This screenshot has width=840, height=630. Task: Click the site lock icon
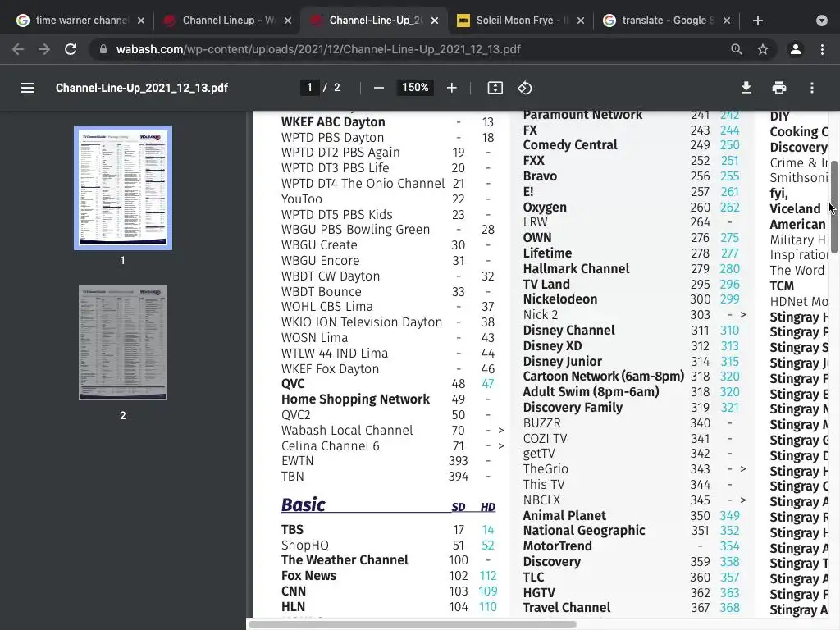pos(103,49)
